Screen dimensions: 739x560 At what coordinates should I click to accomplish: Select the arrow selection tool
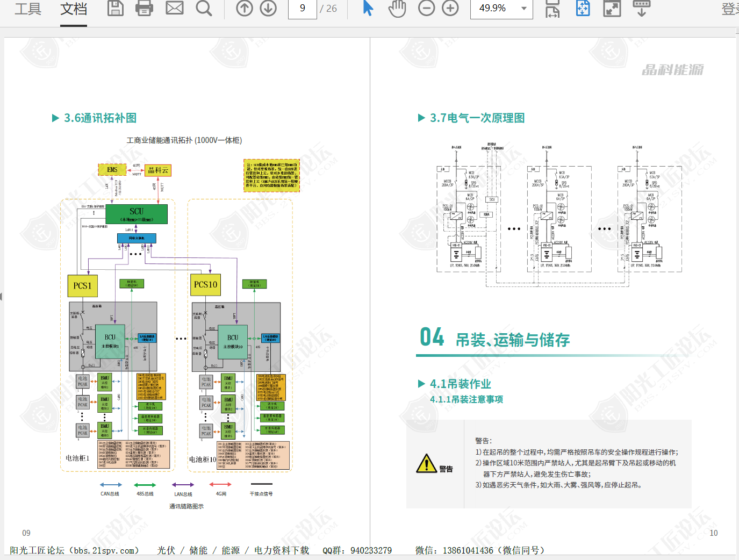[x=368, y=8]
